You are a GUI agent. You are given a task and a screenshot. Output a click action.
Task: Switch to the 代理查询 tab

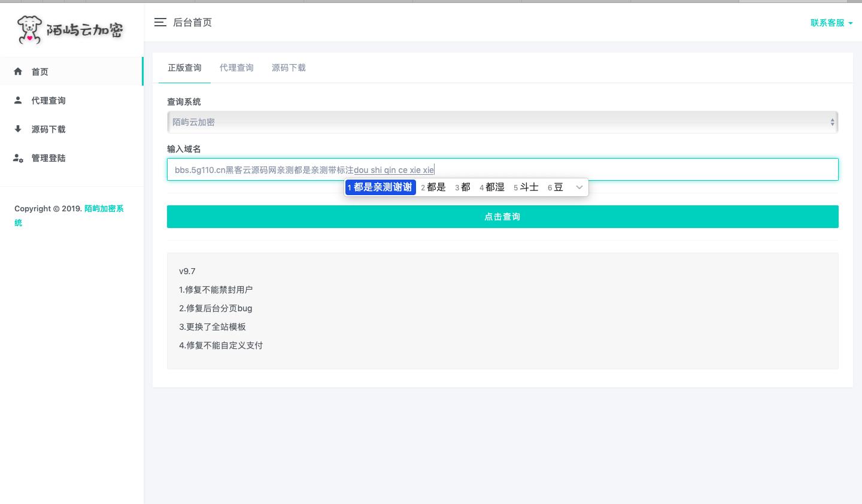236,68
